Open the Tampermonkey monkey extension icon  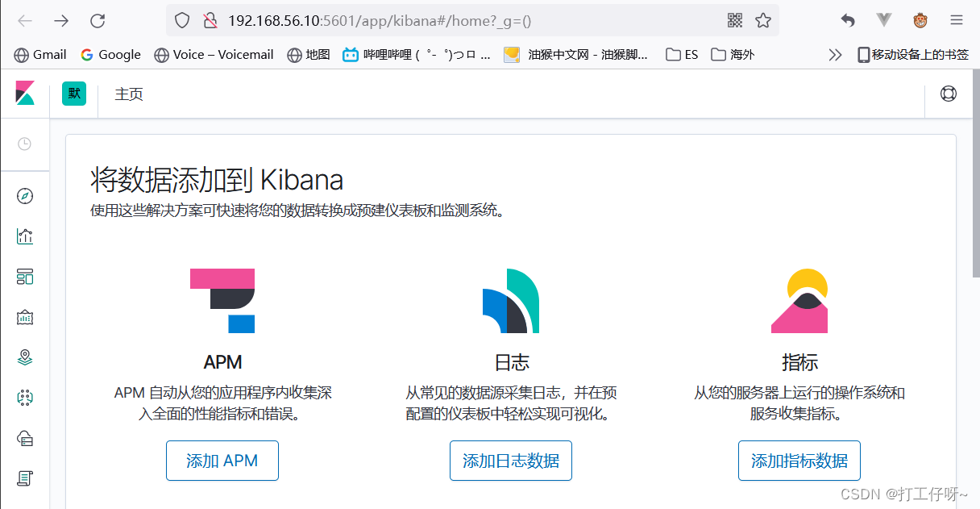point(920,21)
